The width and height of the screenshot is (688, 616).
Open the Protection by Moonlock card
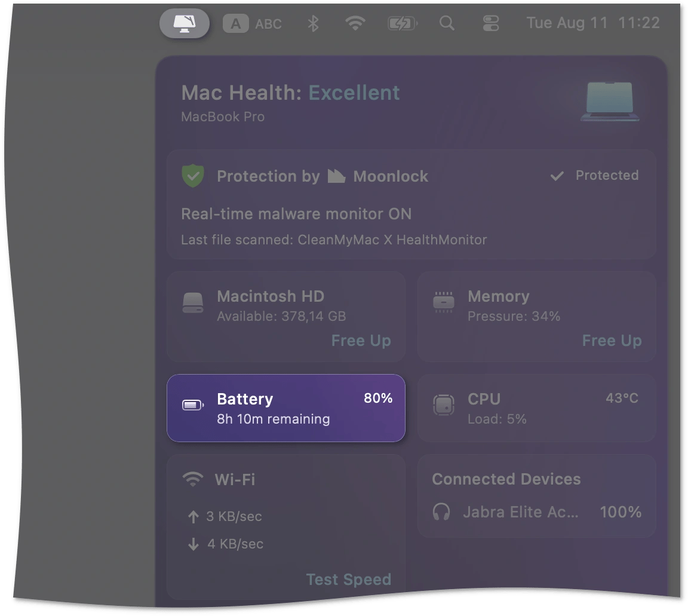pyautogui.click(x=411, y=204)
